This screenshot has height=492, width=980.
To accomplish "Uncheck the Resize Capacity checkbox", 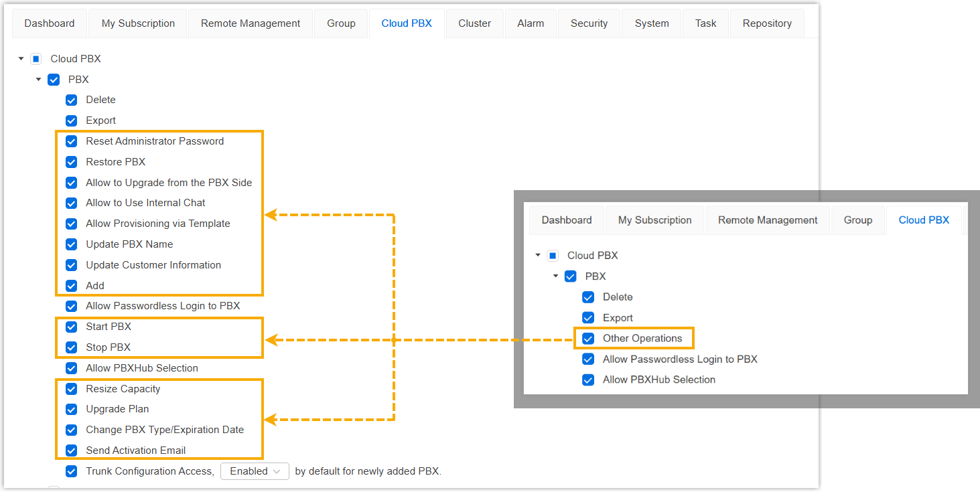I will [72, 389].
